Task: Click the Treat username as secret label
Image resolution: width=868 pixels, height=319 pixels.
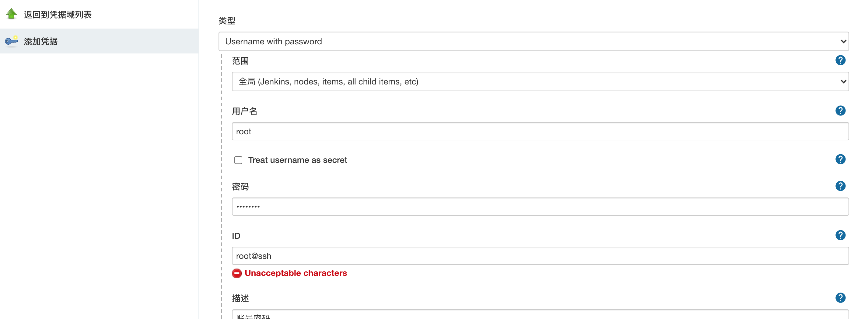Action: [x=298, y=160]
